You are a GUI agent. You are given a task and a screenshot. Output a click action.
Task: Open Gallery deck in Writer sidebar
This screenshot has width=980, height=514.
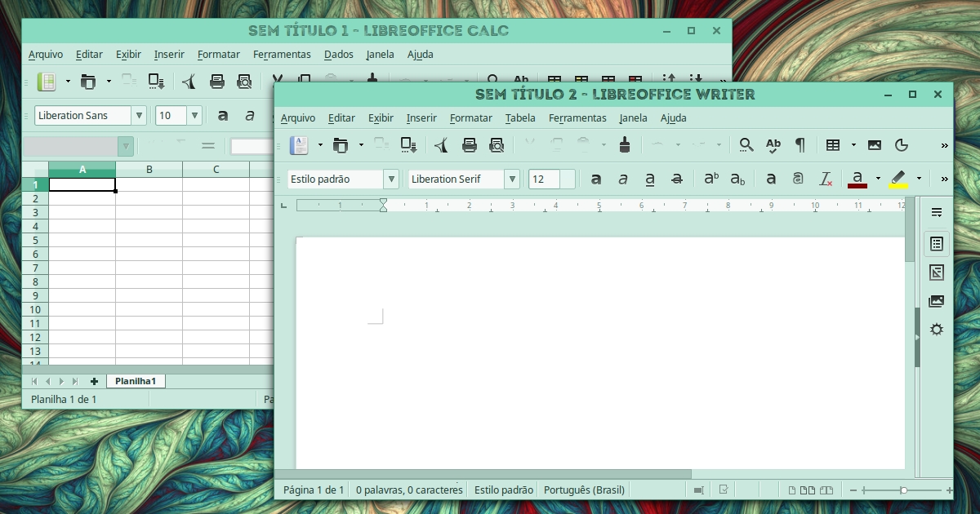pyautogui.click(x=937, y=301)
